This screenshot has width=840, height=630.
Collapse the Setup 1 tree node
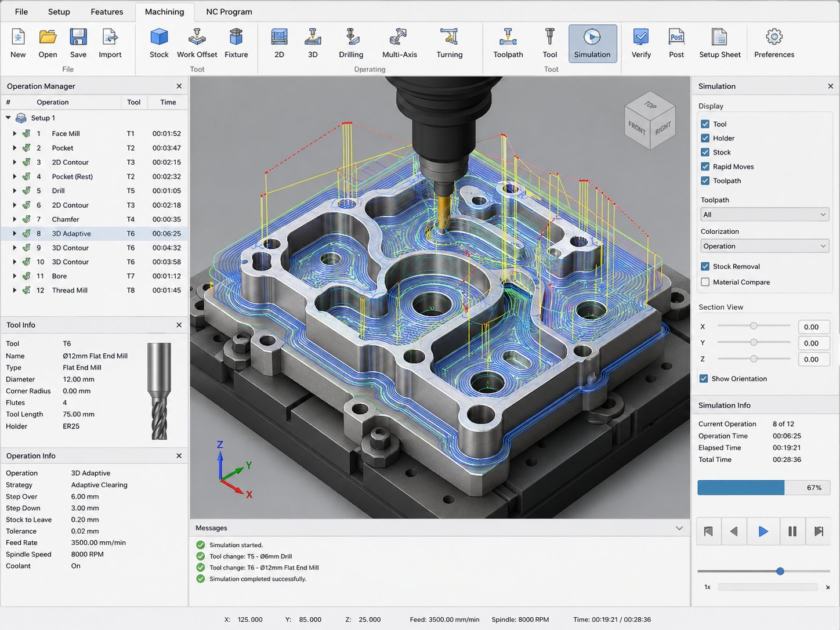8,118
